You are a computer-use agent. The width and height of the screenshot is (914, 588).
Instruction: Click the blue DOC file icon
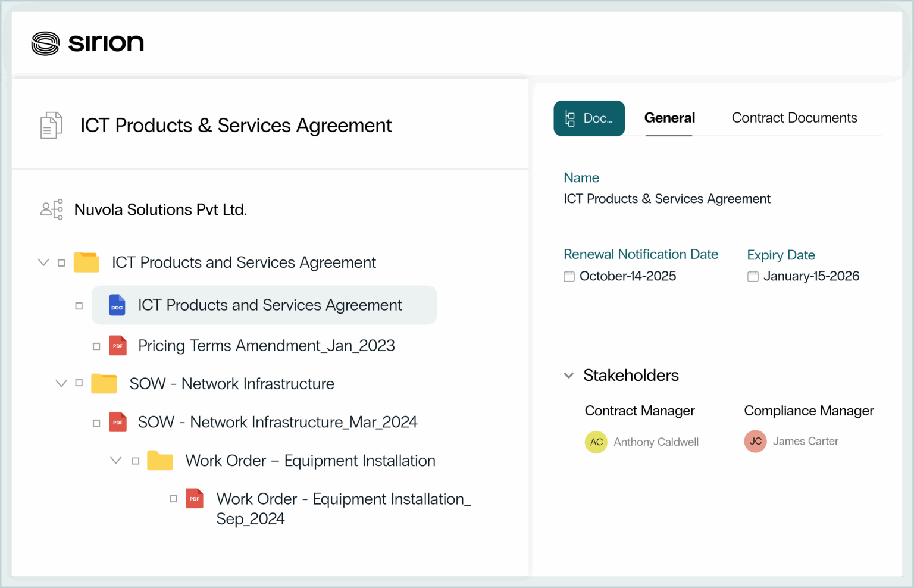(x=117, y=305)
